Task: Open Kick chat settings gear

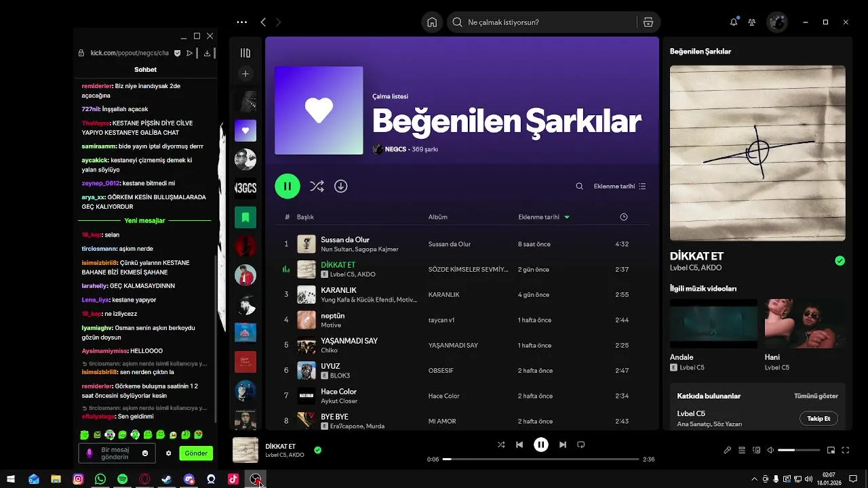Action: coord(169,453)
